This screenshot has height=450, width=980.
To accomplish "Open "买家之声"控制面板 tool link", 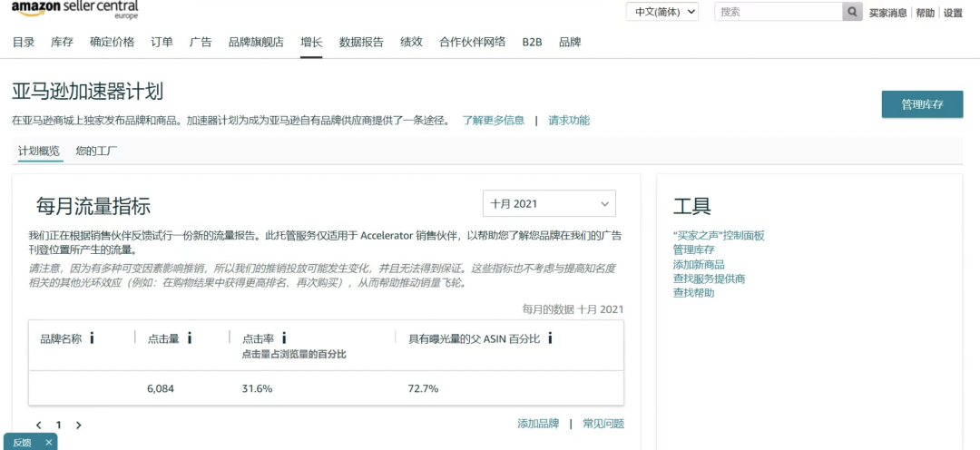I will coord(719,236).
